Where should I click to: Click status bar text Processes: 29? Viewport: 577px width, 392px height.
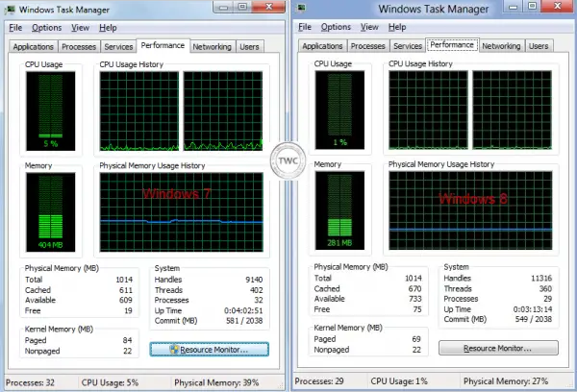tap(319, 381)
